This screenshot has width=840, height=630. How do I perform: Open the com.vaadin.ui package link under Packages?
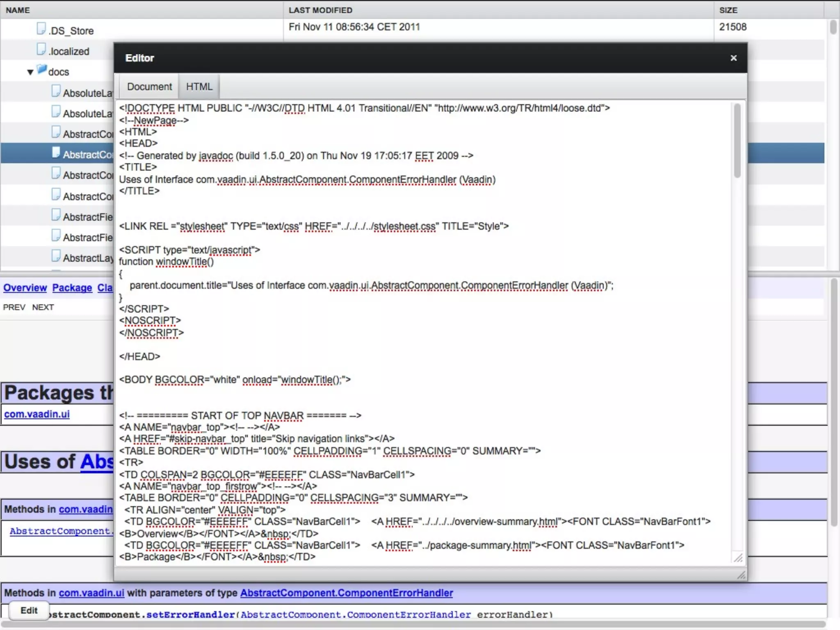[37, 414]
